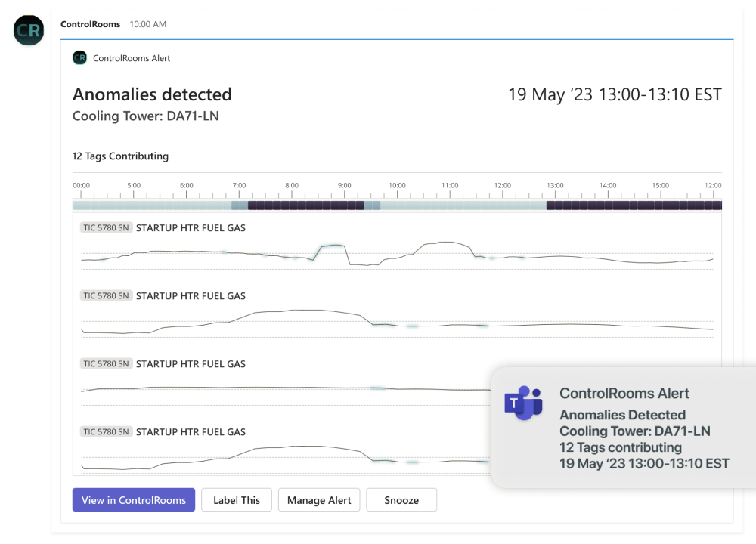Click the small ControlRooms Alert card logo
Screen dimensions: 756x544
click(x=79, y=58)
